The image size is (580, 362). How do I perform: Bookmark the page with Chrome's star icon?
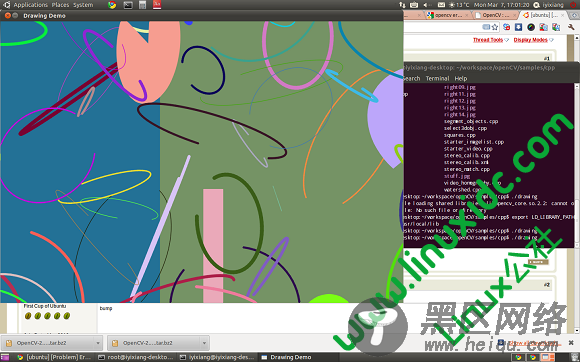click(x=495, y=27)
